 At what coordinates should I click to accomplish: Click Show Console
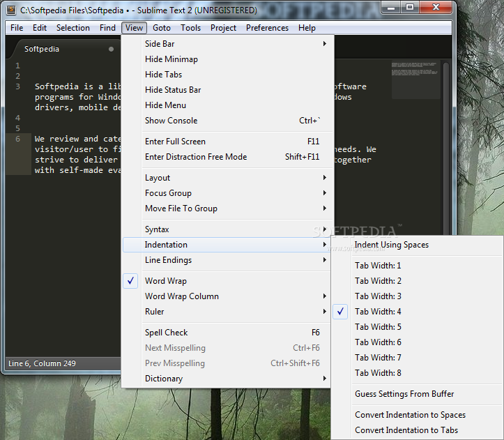tap(227, 121)
